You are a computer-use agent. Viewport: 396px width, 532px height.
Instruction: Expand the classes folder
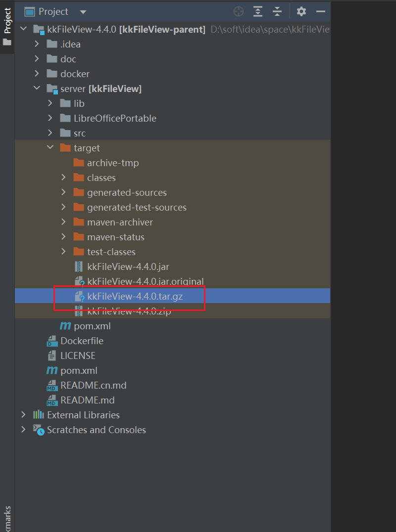pos(63,177)
